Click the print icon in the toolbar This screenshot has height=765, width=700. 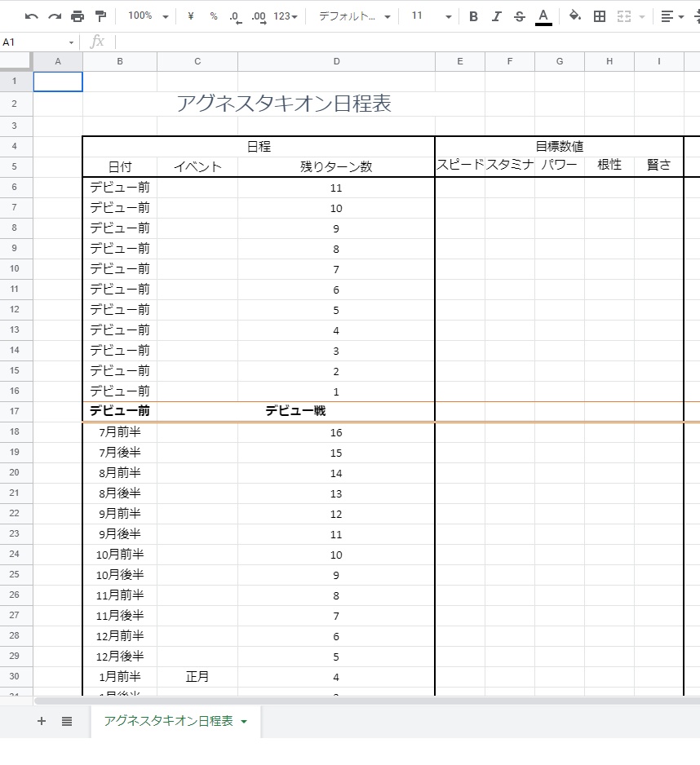[78, 15]
